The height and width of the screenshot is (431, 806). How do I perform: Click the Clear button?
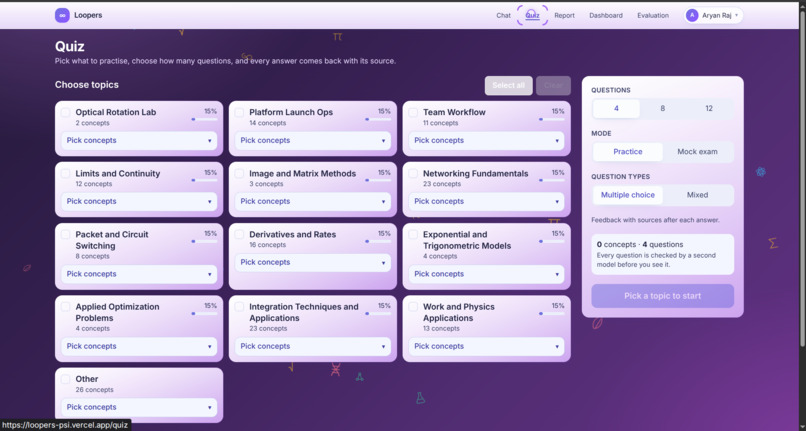pos(553,85)
